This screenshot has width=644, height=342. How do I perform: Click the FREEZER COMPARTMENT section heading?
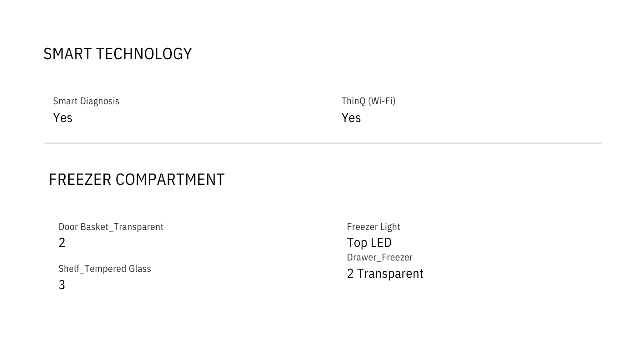pos(137,179)
